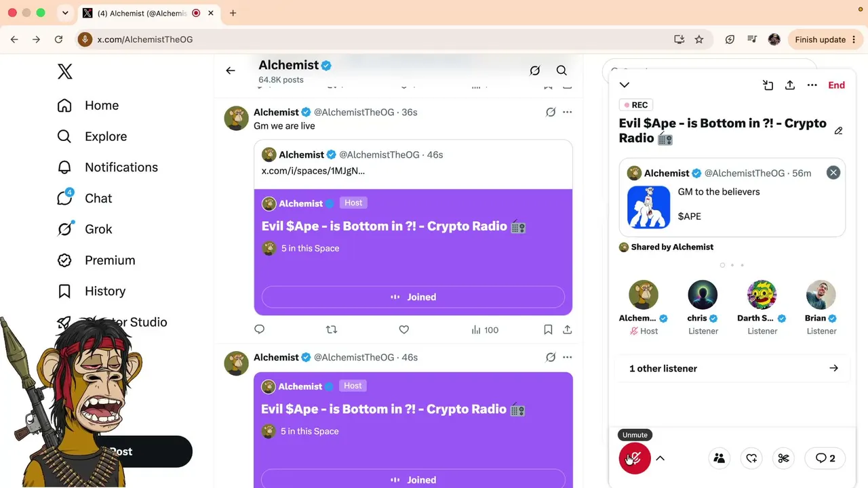Open the browser media controls icon

click(x=752, y=39)
